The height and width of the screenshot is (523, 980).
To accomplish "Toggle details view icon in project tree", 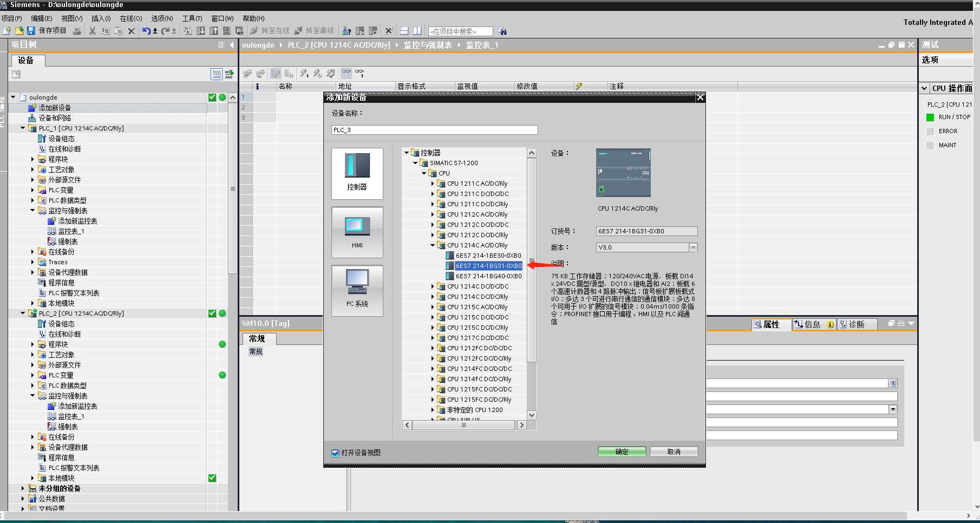I will click(217, 74).
